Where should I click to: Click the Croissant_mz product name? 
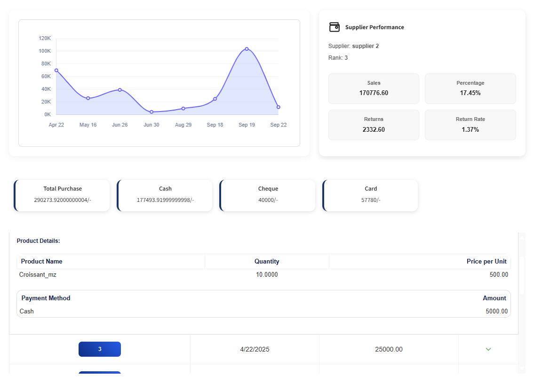coord(38,274)
